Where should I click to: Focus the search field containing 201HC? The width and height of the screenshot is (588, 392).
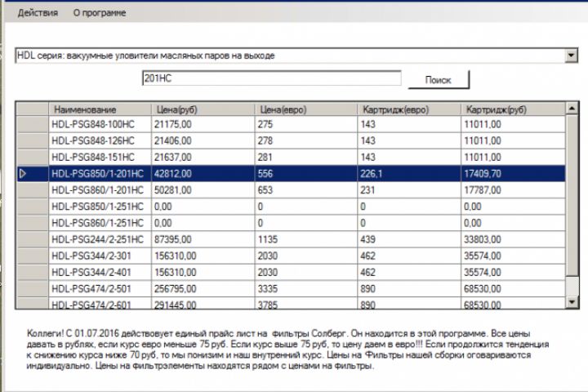271,78
